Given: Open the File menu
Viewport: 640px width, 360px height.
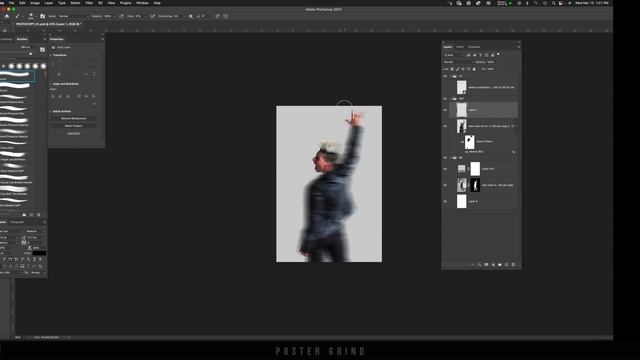Looking at the screenshot, I should click(x=11, y=3).
